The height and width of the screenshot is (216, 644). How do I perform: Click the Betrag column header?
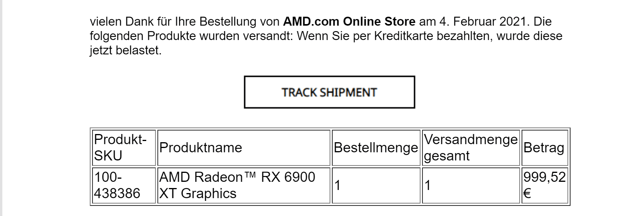(545, 148)
